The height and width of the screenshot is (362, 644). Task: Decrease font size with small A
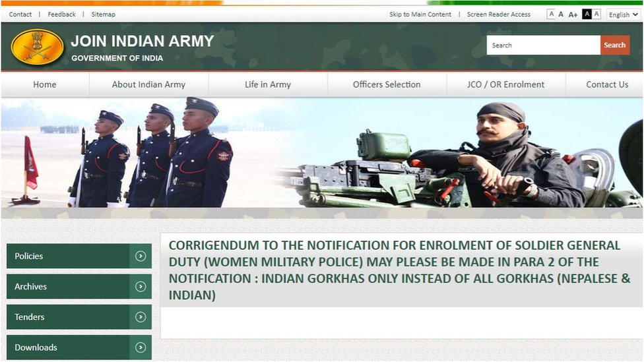point(551,15)
